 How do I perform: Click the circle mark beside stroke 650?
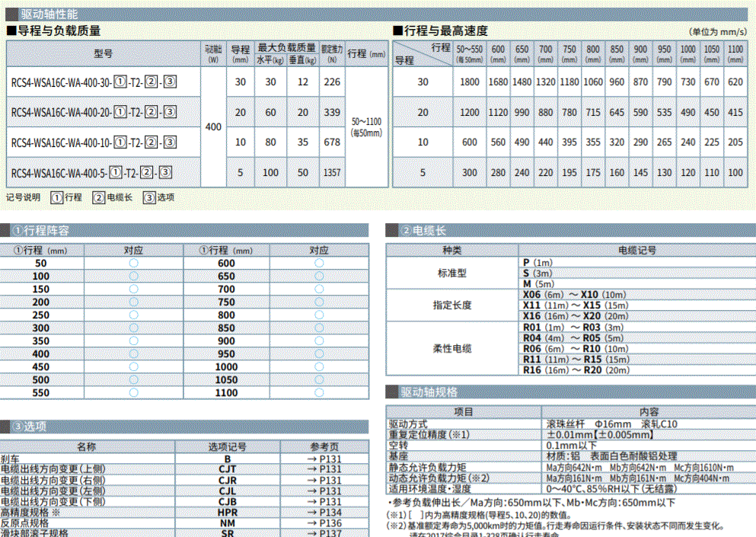tap(319, 276)
